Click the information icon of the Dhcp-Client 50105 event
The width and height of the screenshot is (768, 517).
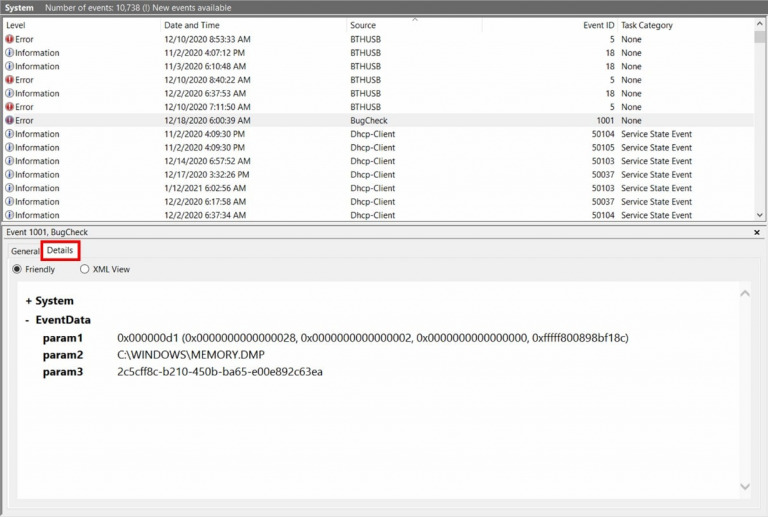point(9,147)
